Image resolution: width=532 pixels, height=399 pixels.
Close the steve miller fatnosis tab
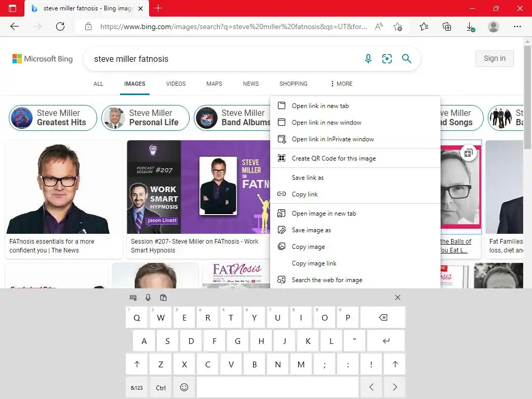pyautogui.click(x=140, y=8)
